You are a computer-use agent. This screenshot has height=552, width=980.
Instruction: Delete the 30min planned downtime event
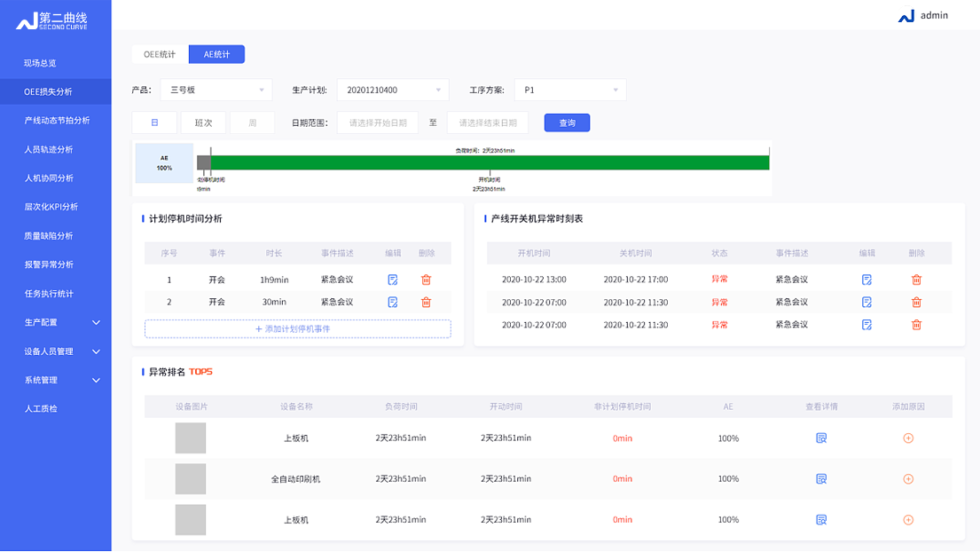pyautogui.click(x=426, y=303)
